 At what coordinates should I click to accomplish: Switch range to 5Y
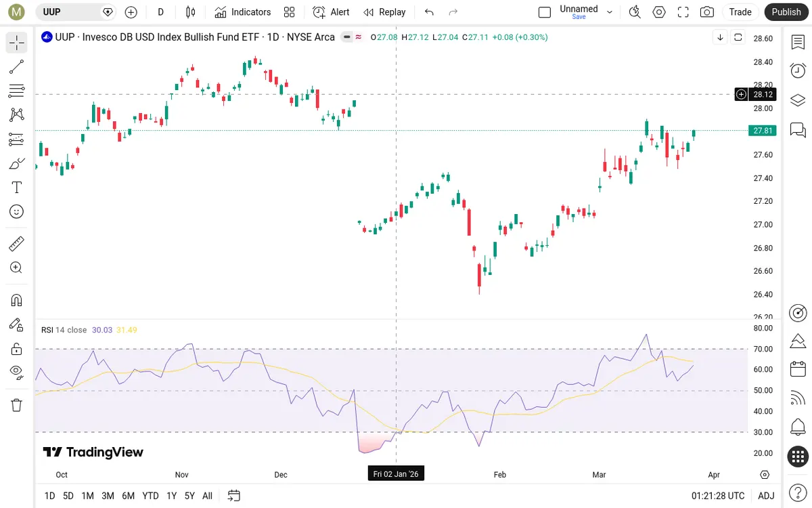click(189, 496)
